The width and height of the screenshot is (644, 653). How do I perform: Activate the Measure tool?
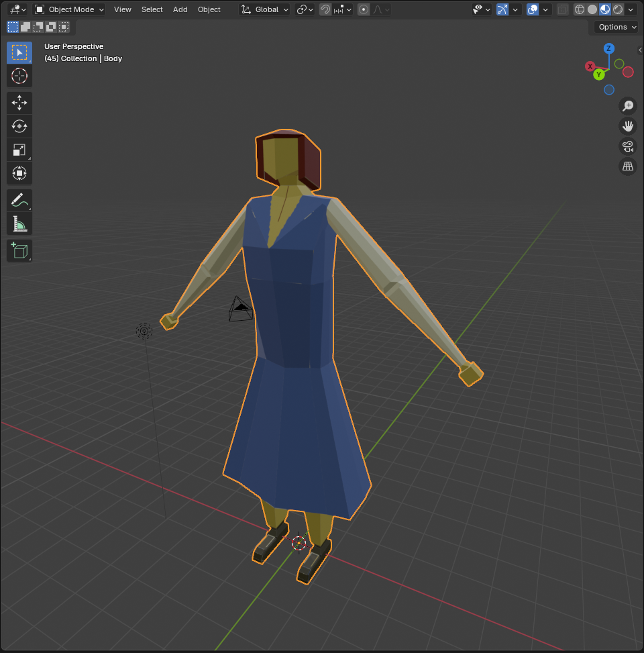point(19,223)
